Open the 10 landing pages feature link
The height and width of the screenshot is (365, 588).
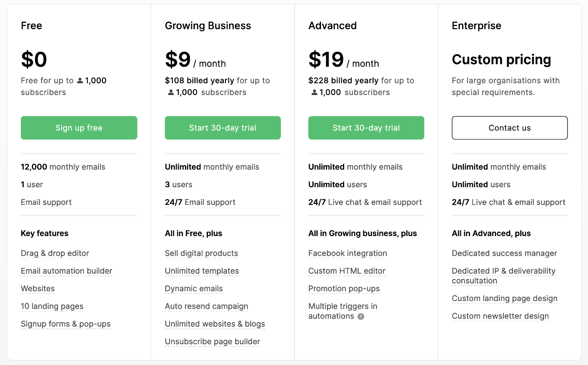52,306
